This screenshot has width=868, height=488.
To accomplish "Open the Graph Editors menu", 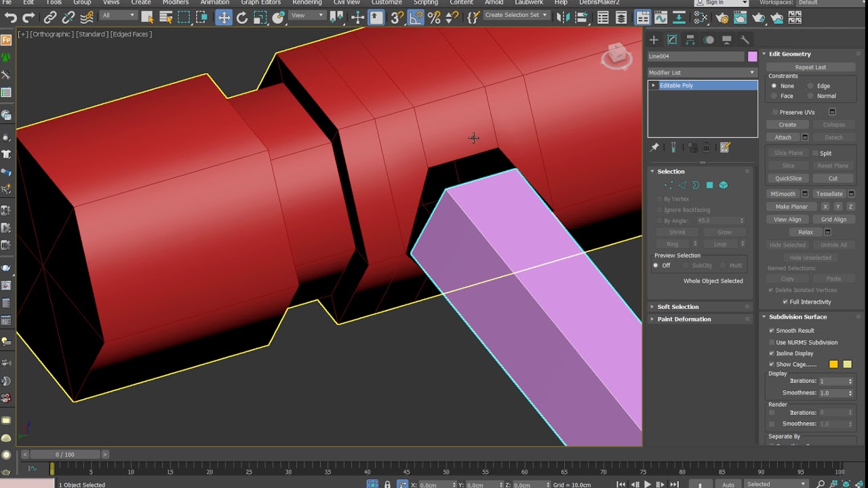I will coord(261,3).
